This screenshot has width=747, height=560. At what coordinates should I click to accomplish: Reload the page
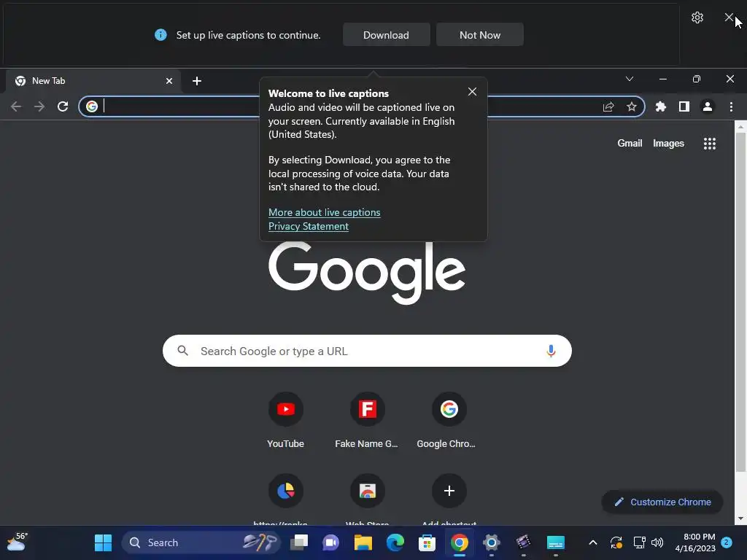pos(63,106)
